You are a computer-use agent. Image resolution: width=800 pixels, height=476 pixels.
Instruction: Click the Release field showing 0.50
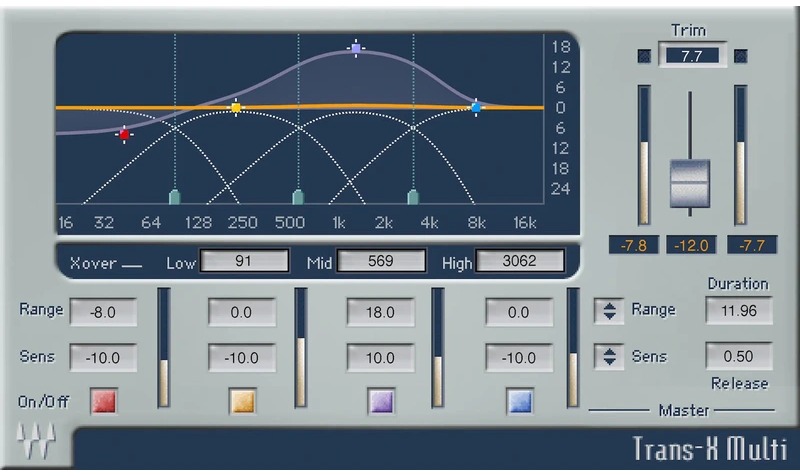(x=739, y=356)
